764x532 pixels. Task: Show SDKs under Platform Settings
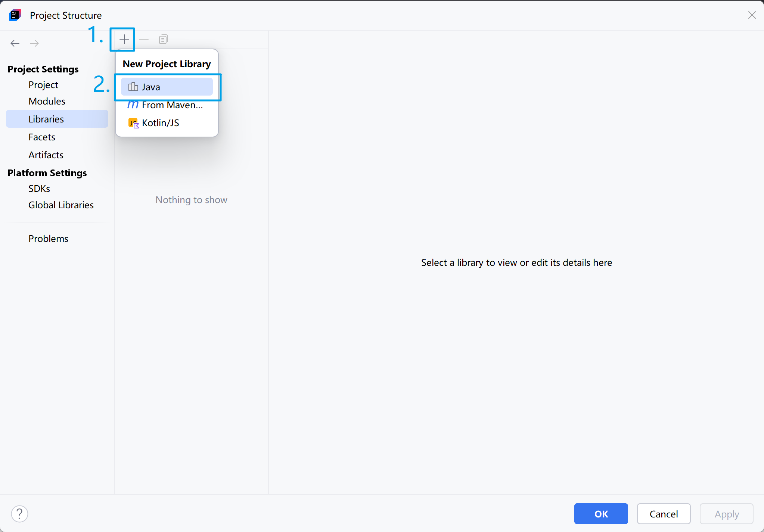pos(39,189)
